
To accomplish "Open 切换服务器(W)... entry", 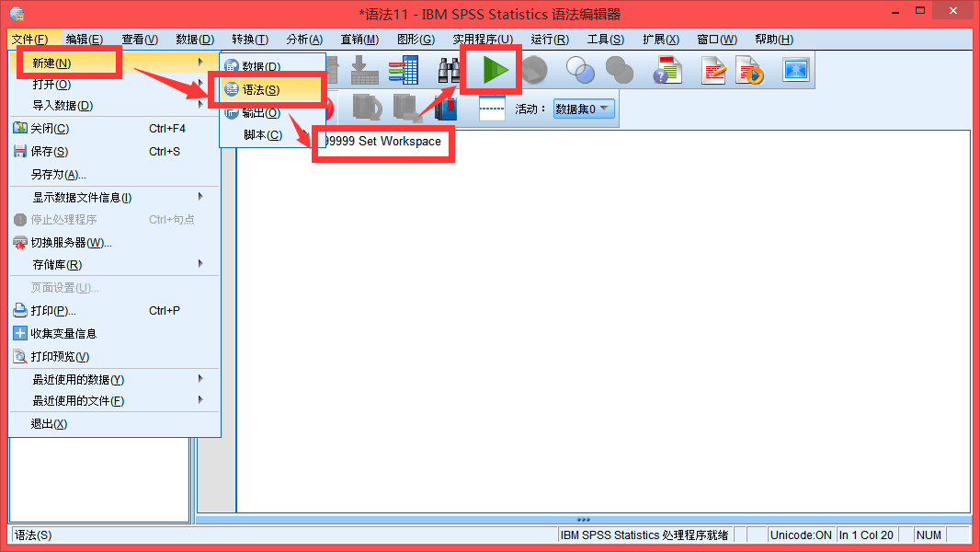I will coord(114,243).
